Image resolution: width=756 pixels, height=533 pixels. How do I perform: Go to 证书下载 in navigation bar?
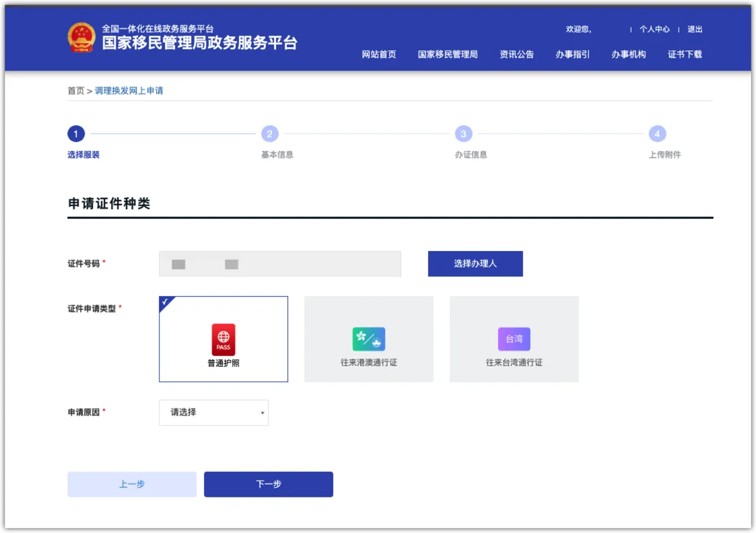685,55
